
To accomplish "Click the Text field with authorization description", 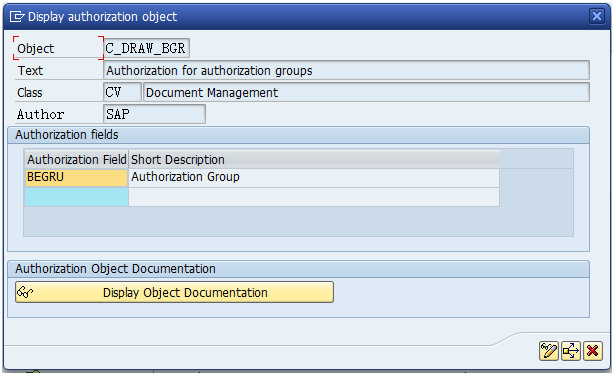I will coord(347,71).
